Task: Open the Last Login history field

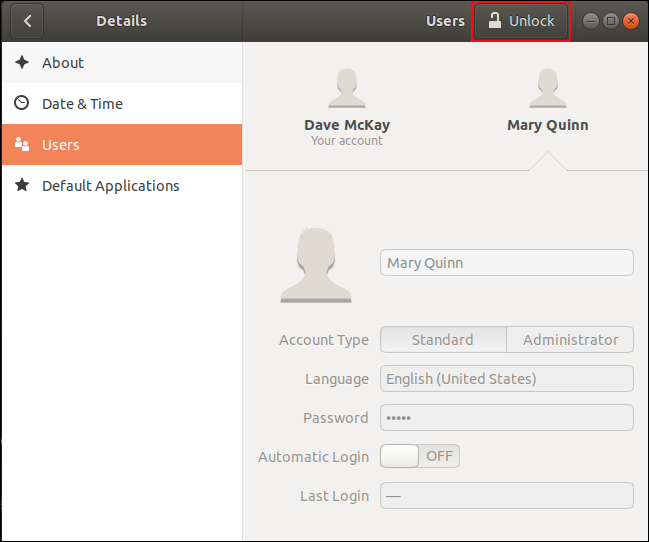Action: pyautogui.click(x=507, y=495)
